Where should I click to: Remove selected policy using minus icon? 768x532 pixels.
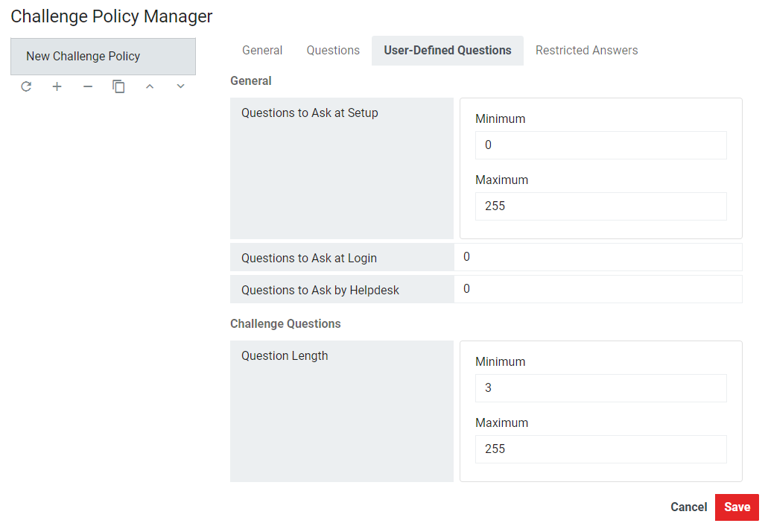click(x=88, y=87)
